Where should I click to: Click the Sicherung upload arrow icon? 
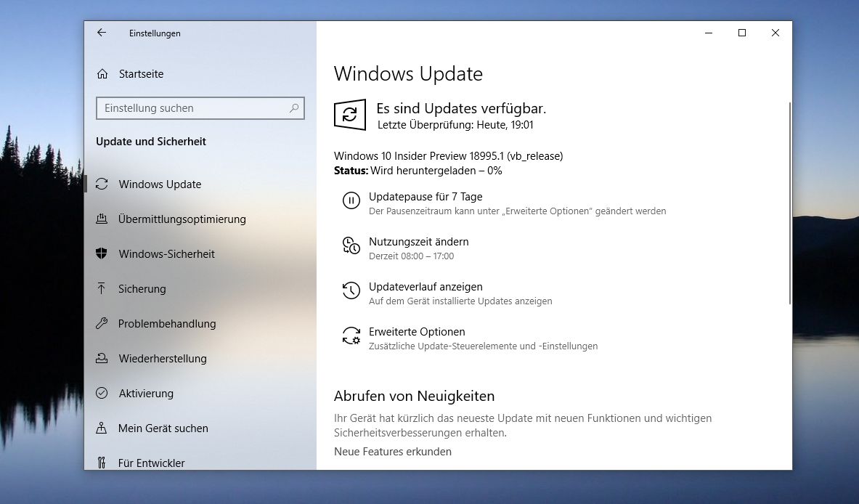pyautogui.click(x=102, y=289)
